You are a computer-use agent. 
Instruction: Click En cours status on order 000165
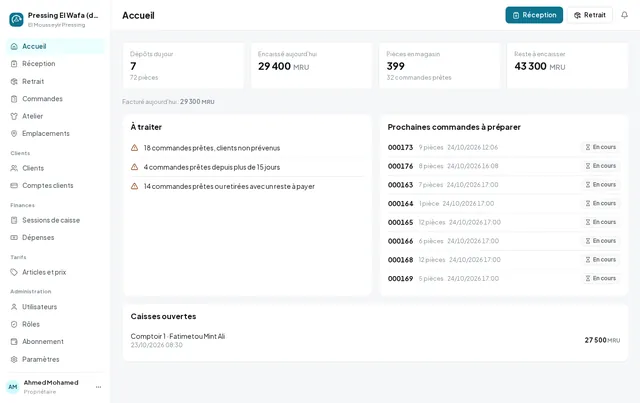point(601,222)
